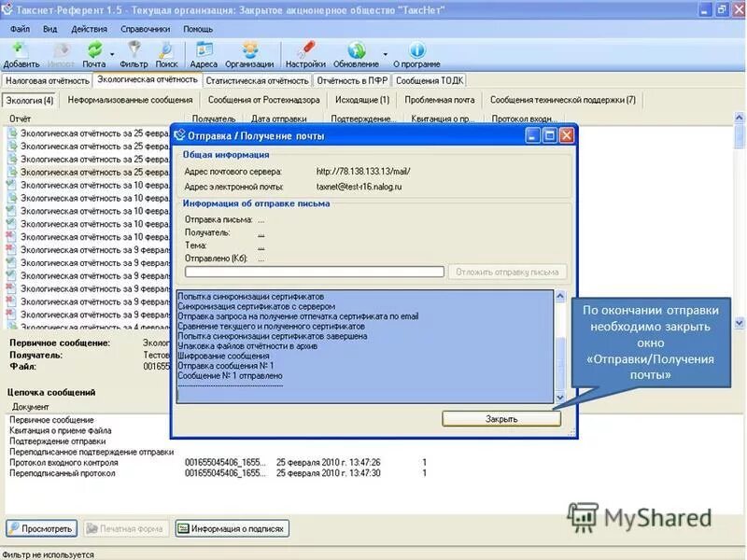The width and height of the screenshot is (747, 560).
Task: Click log line 'Попытка синхронизации сертификатов'
Action: (250, 296)
